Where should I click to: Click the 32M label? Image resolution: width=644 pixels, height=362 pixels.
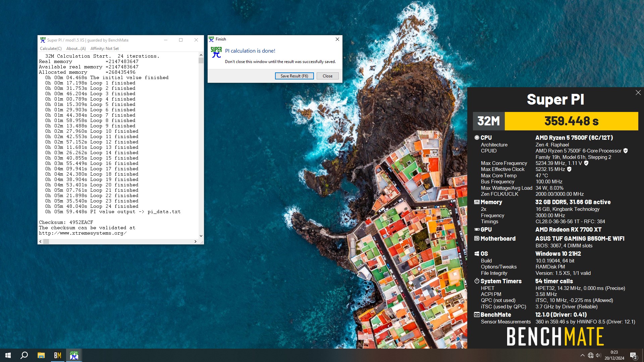pos(488,121)
